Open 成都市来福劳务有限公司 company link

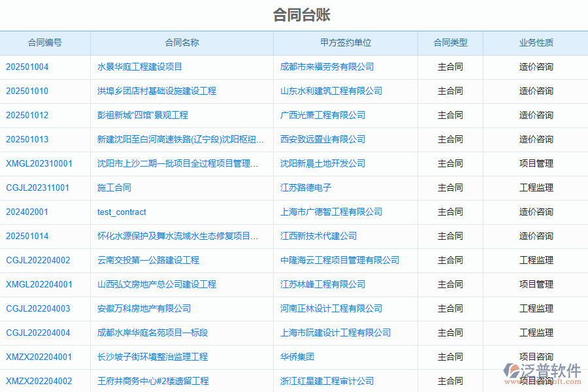327,67
